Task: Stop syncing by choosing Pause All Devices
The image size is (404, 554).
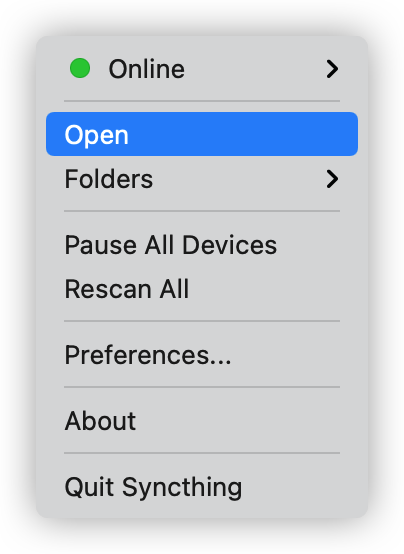Action: coord(202,245)
